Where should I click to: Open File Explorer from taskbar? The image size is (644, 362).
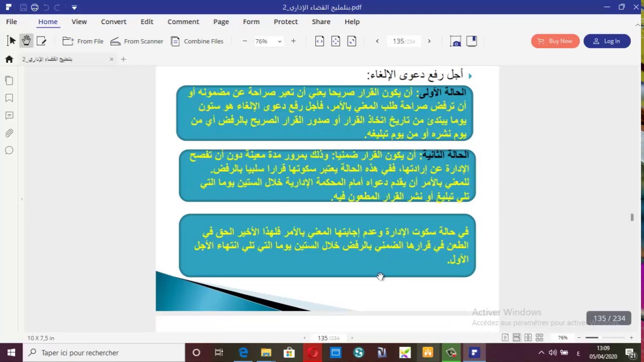coord(266,353)
